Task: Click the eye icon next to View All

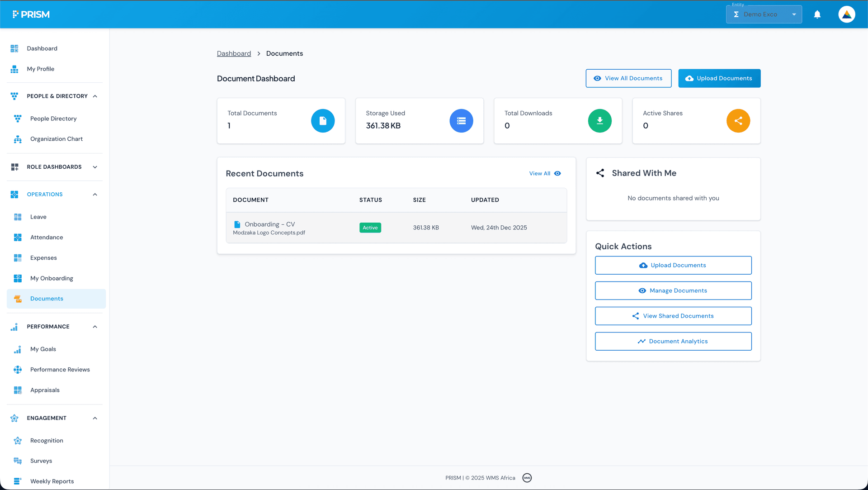Action: click(557, 173)
